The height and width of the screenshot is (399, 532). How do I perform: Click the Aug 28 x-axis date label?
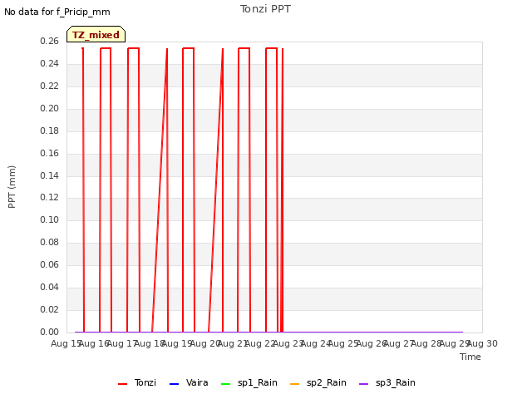click(427, 343)
